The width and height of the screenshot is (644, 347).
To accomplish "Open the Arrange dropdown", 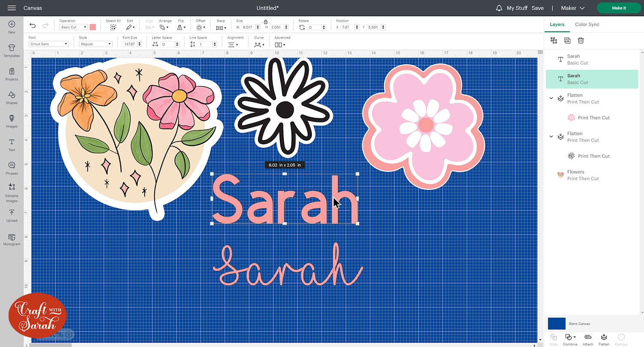I will pyautogui.click(x=164, y=27).
